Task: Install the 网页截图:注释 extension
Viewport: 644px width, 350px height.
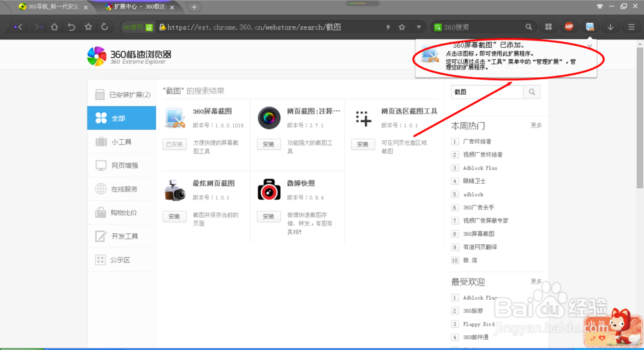Action: [269, 144]
